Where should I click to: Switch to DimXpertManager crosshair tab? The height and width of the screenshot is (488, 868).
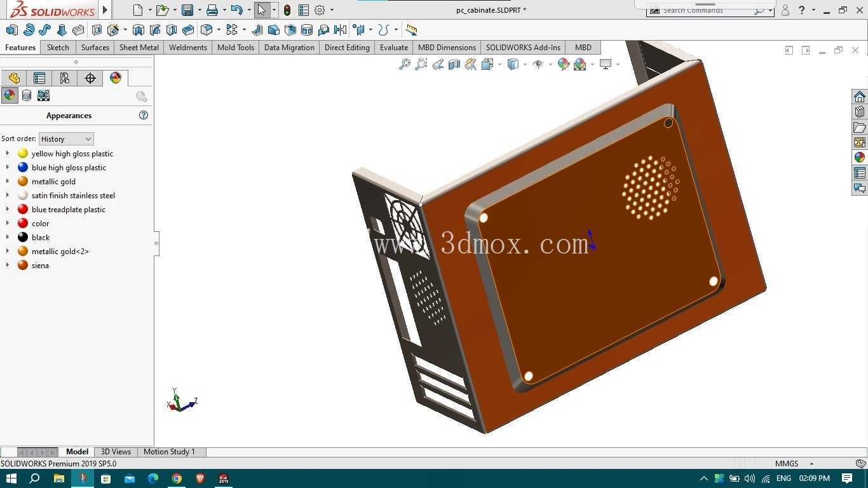click(90, 78)
